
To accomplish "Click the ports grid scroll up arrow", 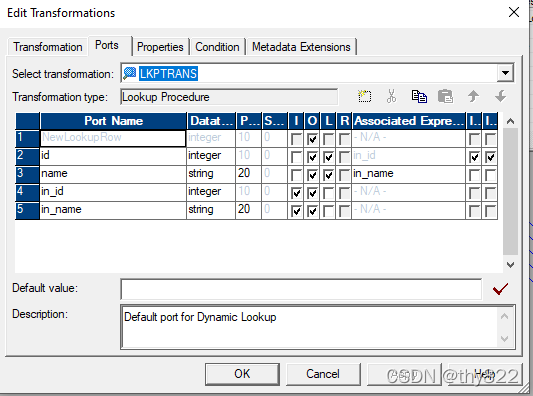I will click(510, 121).
